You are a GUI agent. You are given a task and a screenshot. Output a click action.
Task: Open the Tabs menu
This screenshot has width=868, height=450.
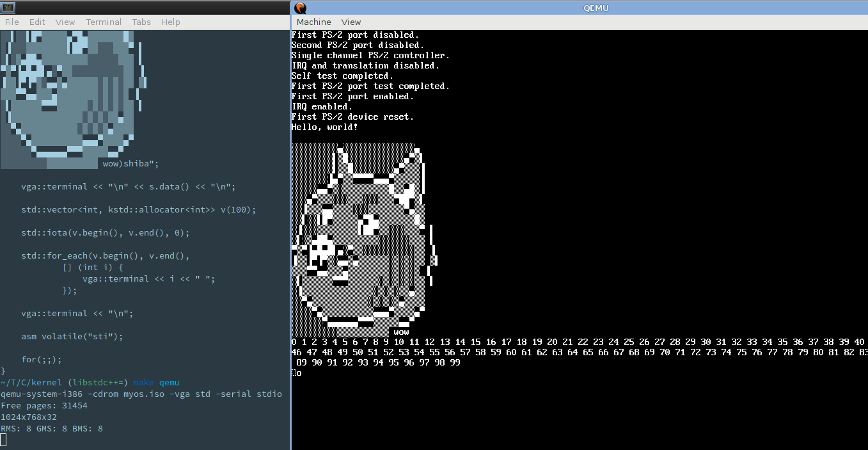141,22
